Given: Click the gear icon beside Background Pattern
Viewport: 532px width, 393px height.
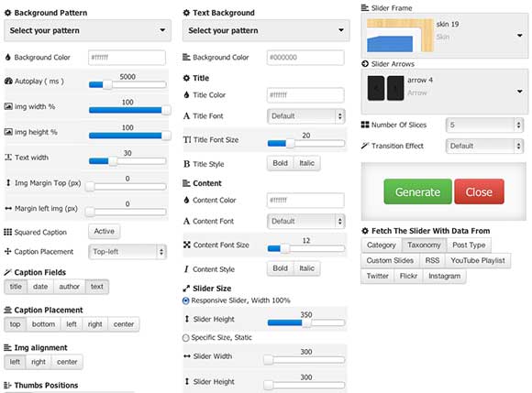Looking at the screenshot, I should 8,13.
